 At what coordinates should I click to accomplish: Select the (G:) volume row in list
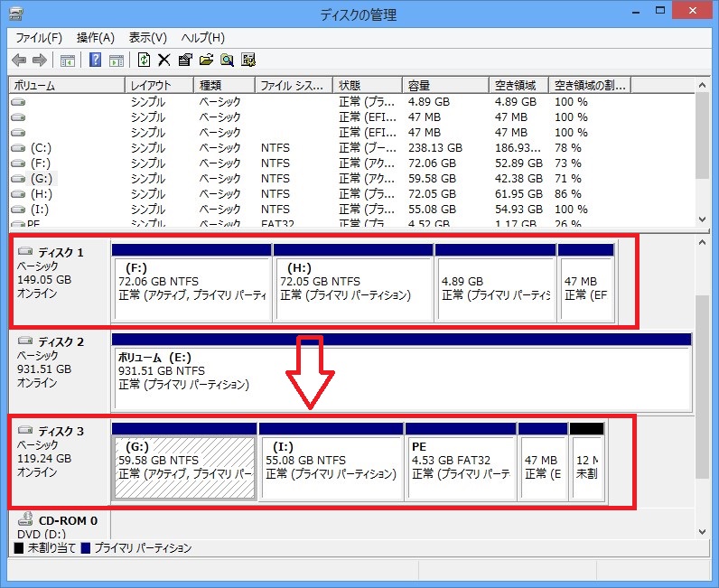point(351,179)
